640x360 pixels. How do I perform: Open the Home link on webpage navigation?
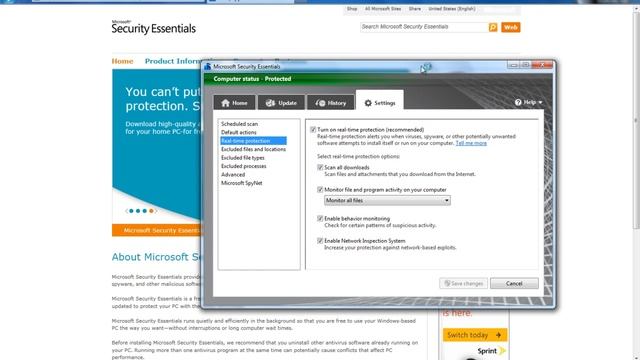[122, 61]
